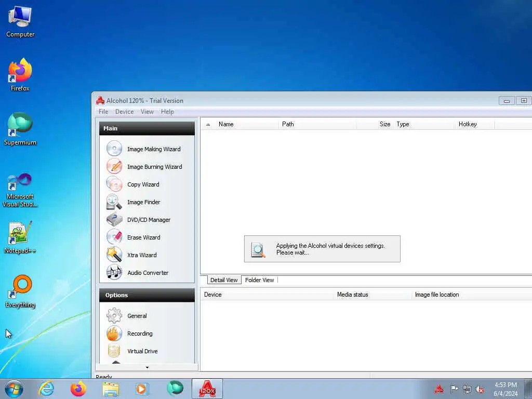
Task: Click the Device column header
Action: 268,295
